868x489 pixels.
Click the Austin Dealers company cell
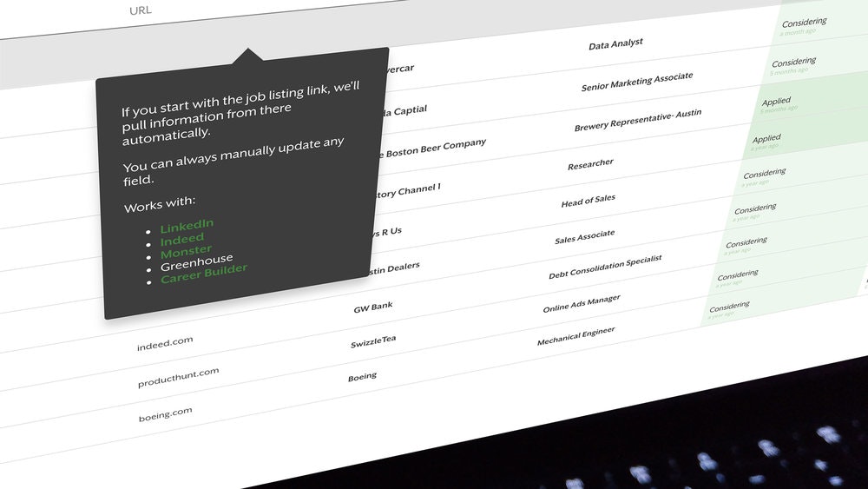click(x=393, y=268)
